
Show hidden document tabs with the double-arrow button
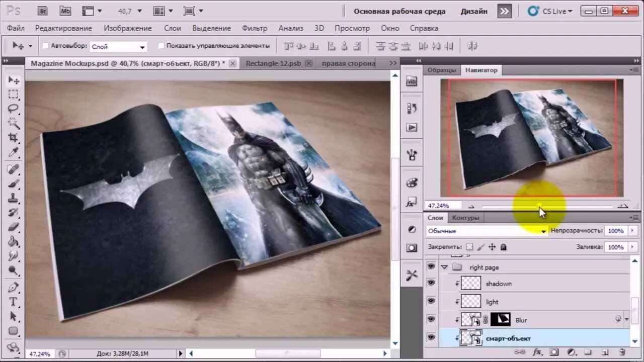[x=393, y=63]
